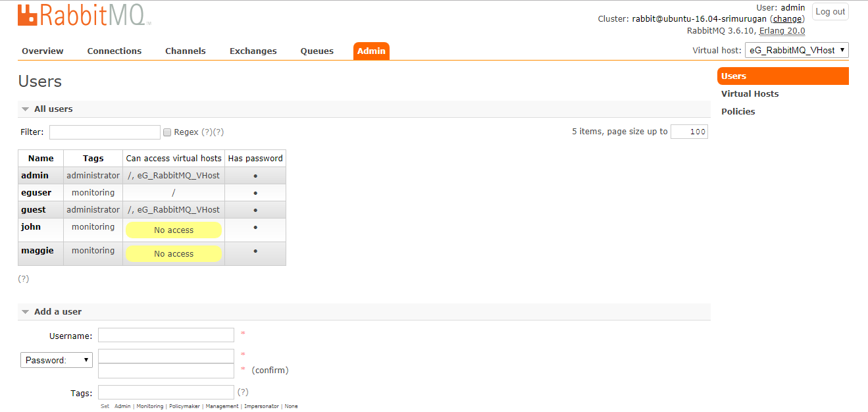The width and height of the screenshot is (868, 412).
Task: Click the password confirm input field
Action: click(166, 371)
